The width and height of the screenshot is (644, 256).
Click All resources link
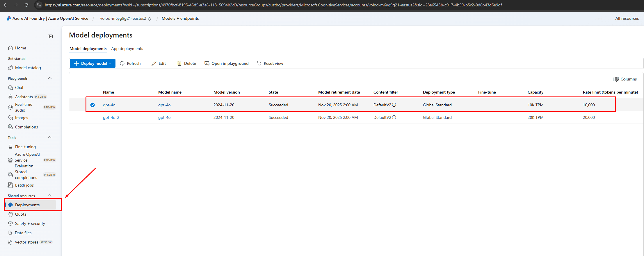[x=627, y=18]
